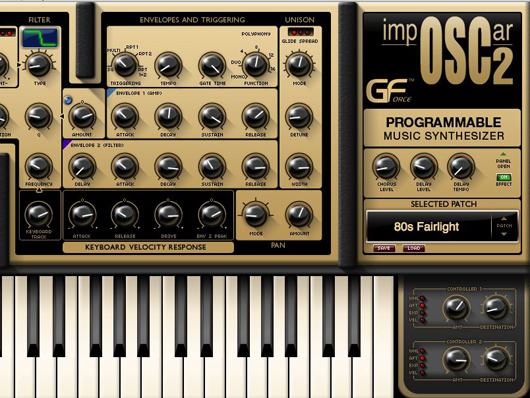Click the Gate Time knob

pyautogui.click(x=212, y=65)
